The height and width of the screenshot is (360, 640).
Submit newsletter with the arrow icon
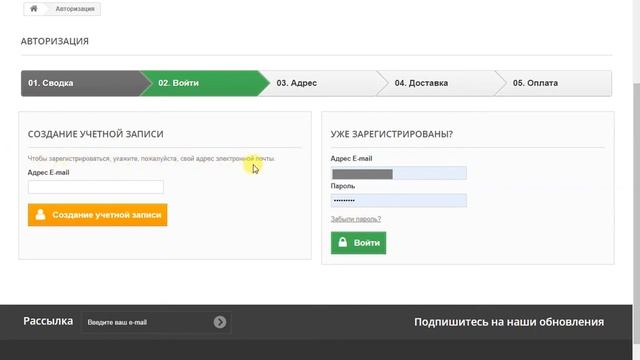tap(220, 322)
